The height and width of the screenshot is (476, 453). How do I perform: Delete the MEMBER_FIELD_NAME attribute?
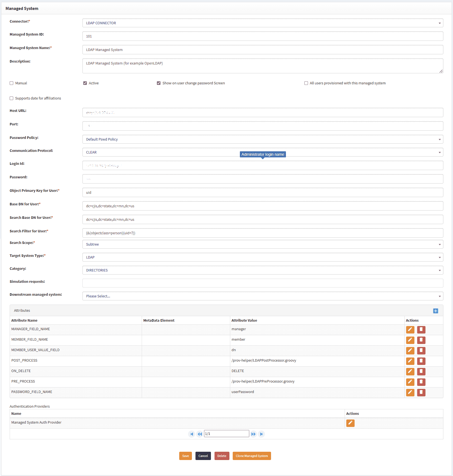[x=421, y=340]
